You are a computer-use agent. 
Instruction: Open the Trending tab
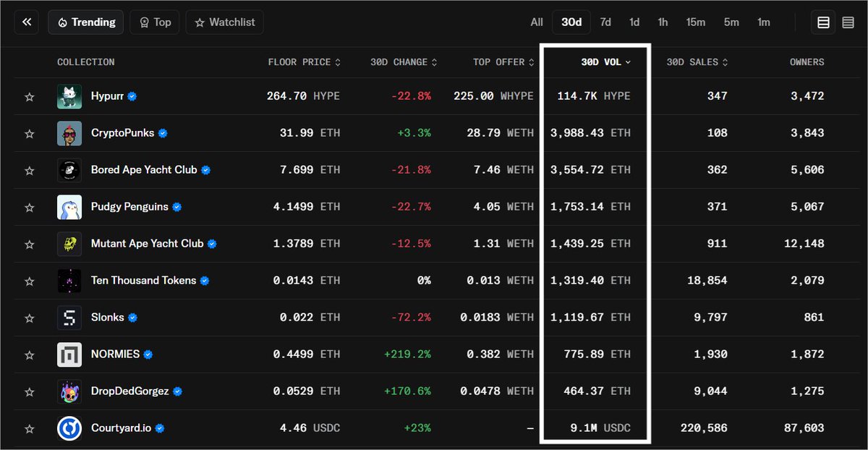86,22
